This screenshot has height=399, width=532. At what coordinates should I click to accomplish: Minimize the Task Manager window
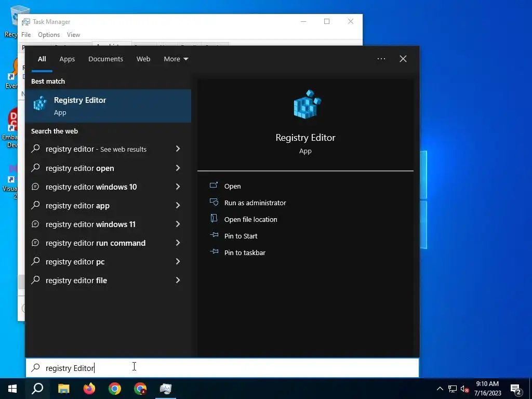coord(303,21)
